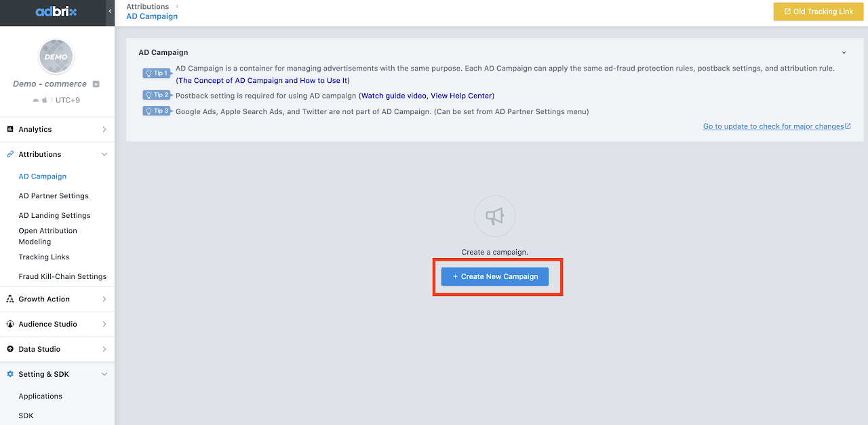Open AD Partner Settings menu item
Viewport: 868px width, 425px height.
(x=54, y=196)
